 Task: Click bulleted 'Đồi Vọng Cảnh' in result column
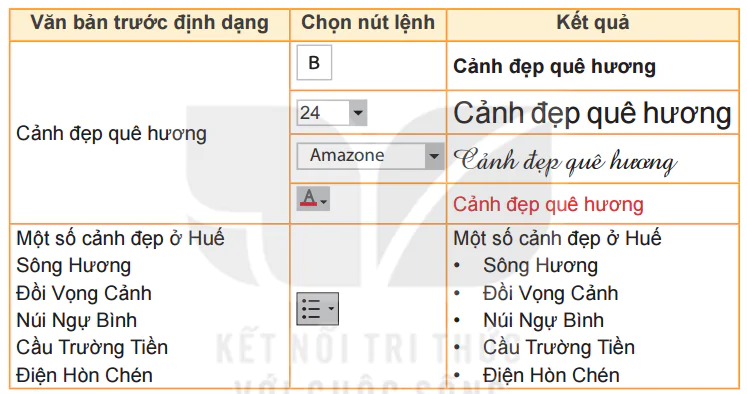click(x=551, y=293)
